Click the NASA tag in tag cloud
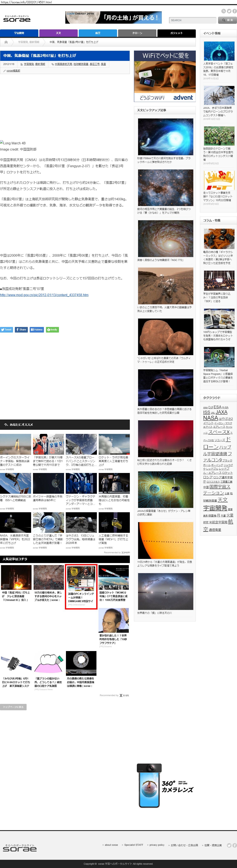Screen dimensions: 237x868 210,418
